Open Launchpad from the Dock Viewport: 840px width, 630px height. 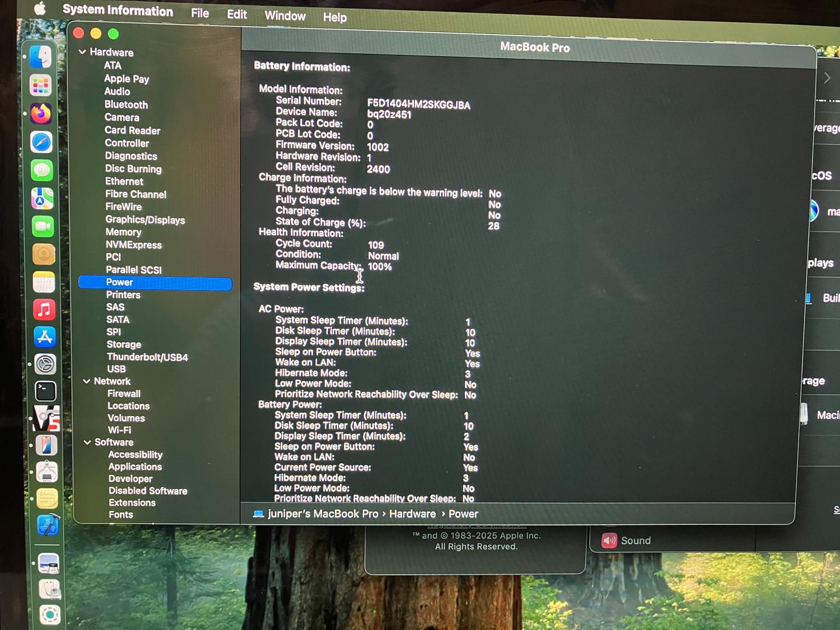click(40, 85)
